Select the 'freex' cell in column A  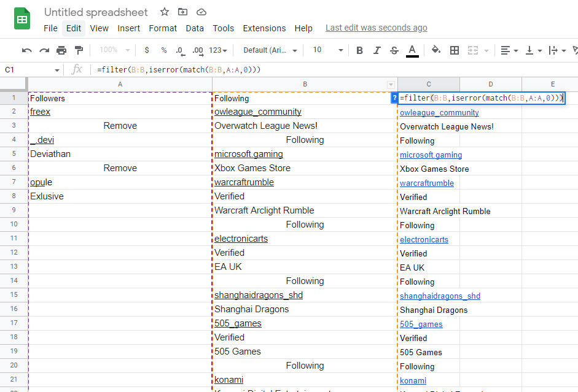tap(120, 112)
